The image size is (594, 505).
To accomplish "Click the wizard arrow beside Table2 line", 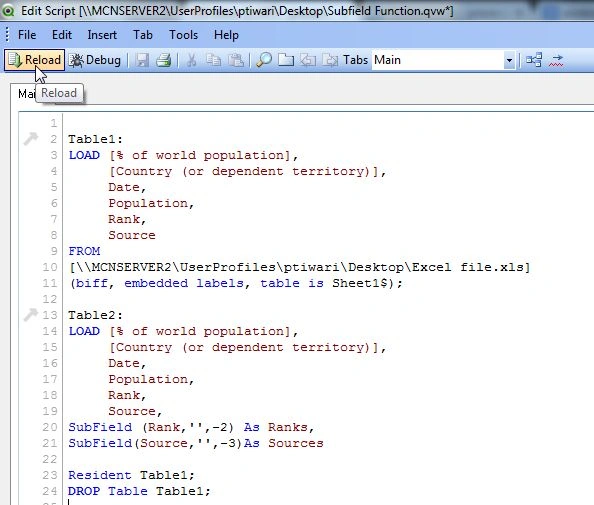I will (31, 314).
